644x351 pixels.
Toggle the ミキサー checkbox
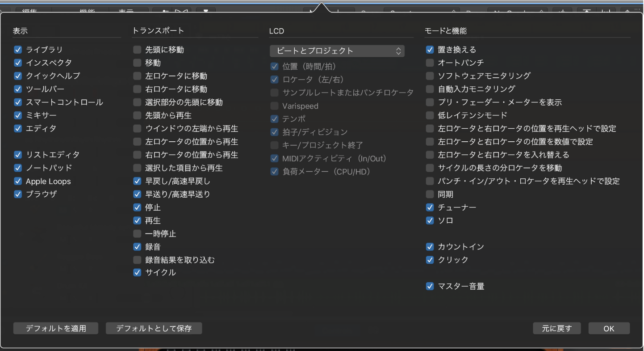click(18, 115)
